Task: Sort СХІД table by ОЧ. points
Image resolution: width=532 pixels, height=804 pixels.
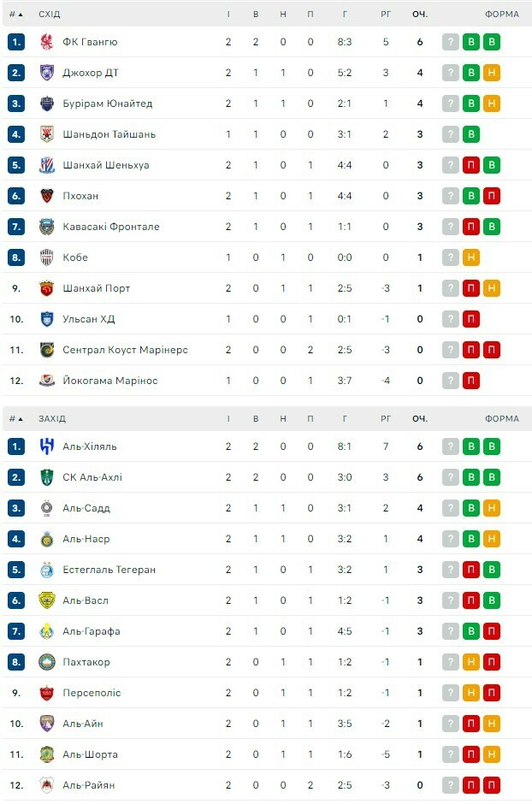Action: (x=420, y=15)
